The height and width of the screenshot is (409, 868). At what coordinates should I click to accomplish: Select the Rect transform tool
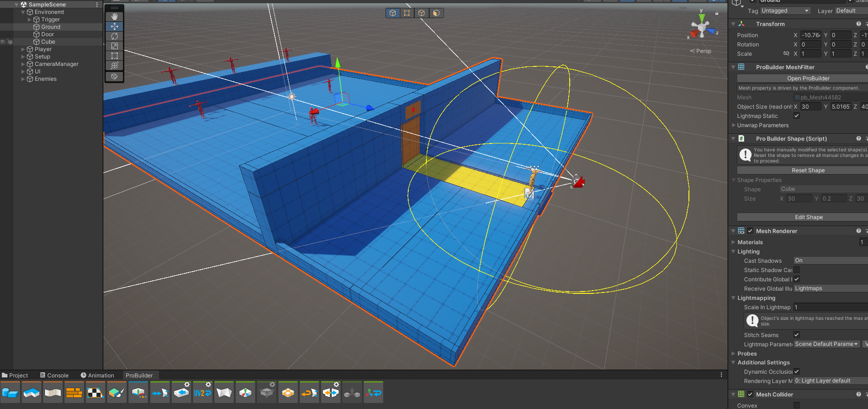point(115,56)
